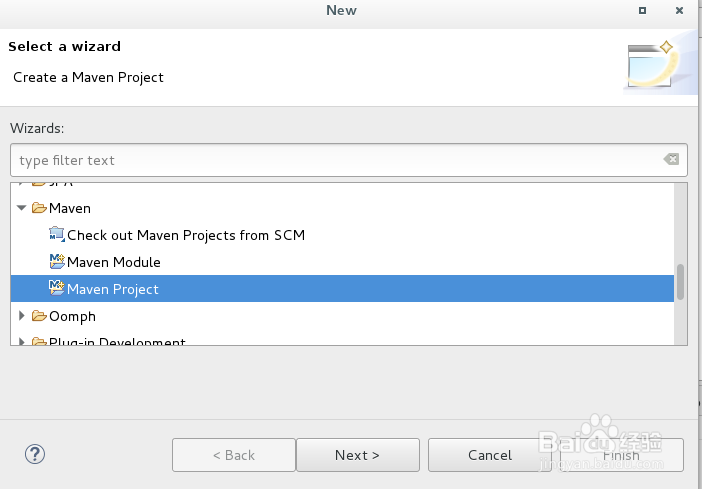Image resolution: width=702 pixels, height=489 pixels.
Task: Select the Maven Module entry
Action: 114,262
